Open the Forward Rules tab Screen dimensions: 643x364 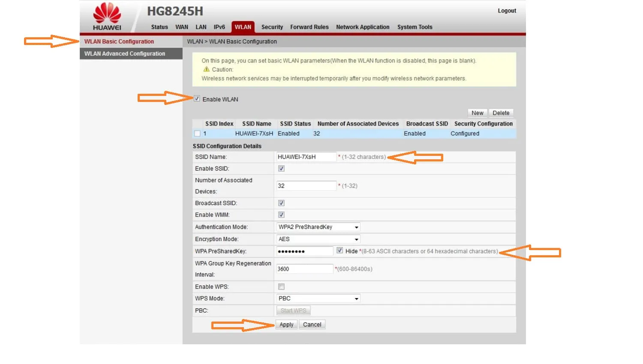coord(309,27)
